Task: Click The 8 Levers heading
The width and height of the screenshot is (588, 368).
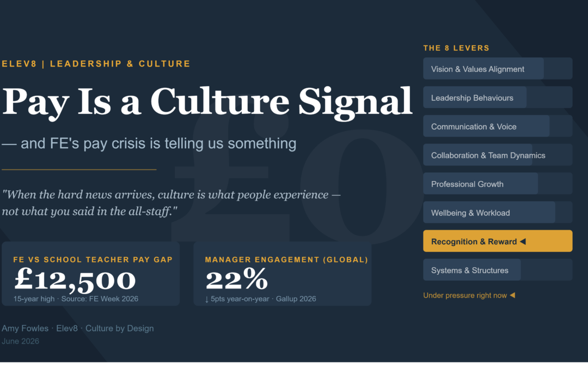Action: [456, 48]
